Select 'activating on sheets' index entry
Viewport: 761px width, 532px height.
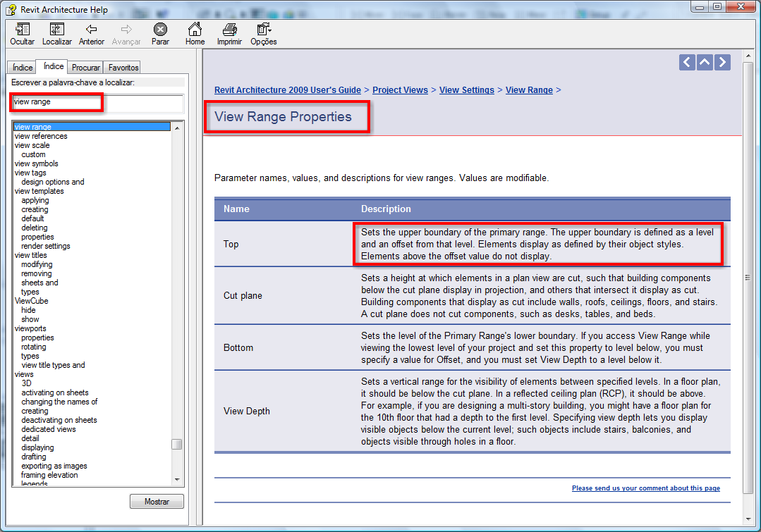tap(55, 392)
